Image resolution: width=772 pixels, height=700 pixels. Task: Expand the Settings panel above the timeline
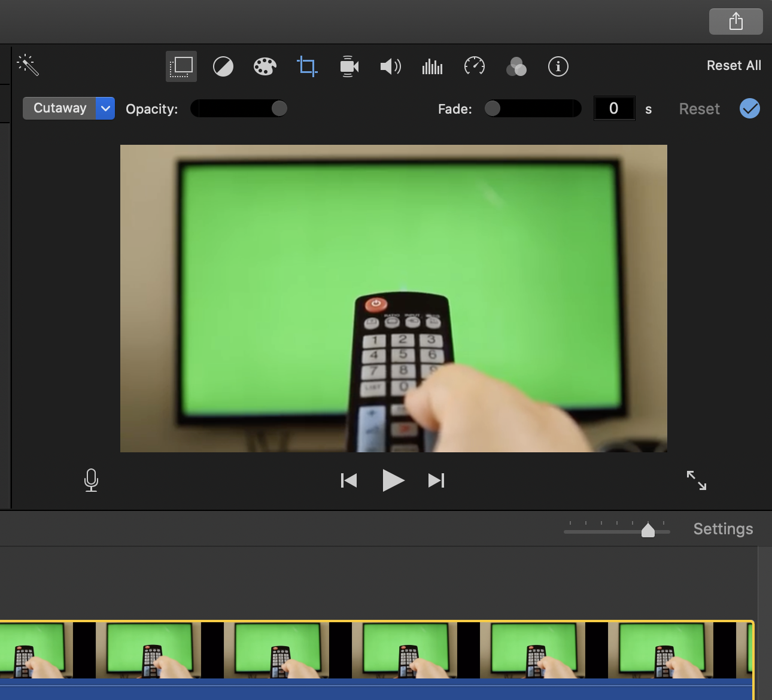tap(722, 528)
